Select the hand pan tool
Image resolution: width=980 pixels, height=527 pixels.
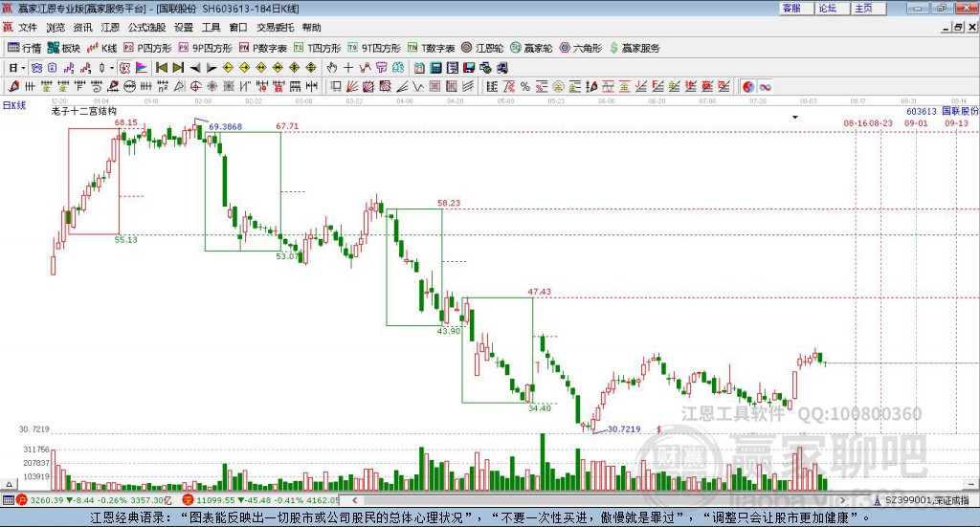(332, 68)
